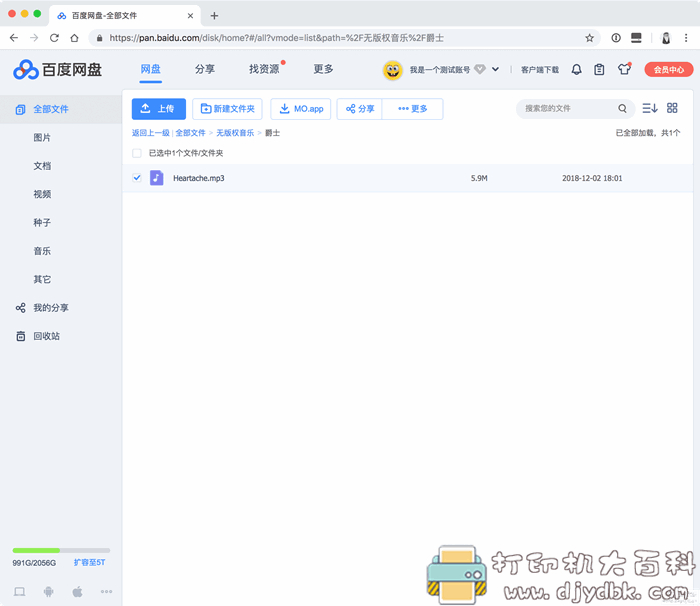The width and height of the screenshot is (700, 606).
Task: Select 视频 category in sidebar
Action: coord(42,194)
